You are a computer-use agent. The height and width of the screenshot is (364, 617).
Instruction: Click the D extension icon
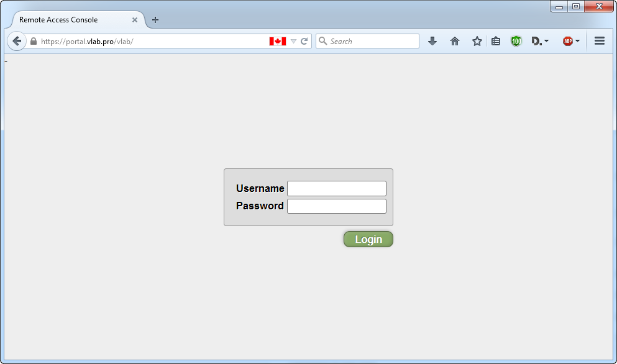coord(536,41)
